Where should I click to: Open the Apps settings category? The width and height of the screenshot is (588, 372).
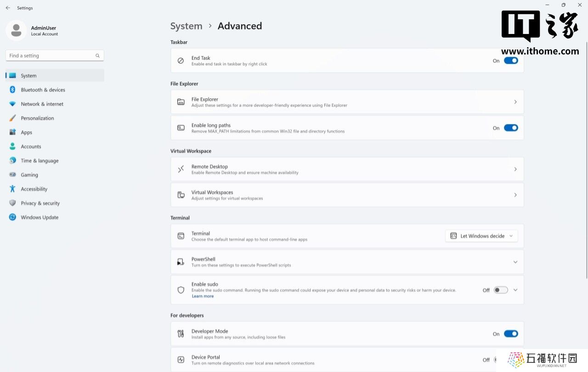tap(55, 132)
